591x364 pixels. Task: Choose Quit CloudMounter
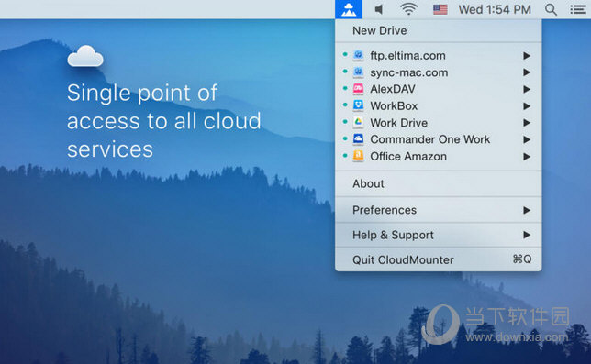point(439,259)
